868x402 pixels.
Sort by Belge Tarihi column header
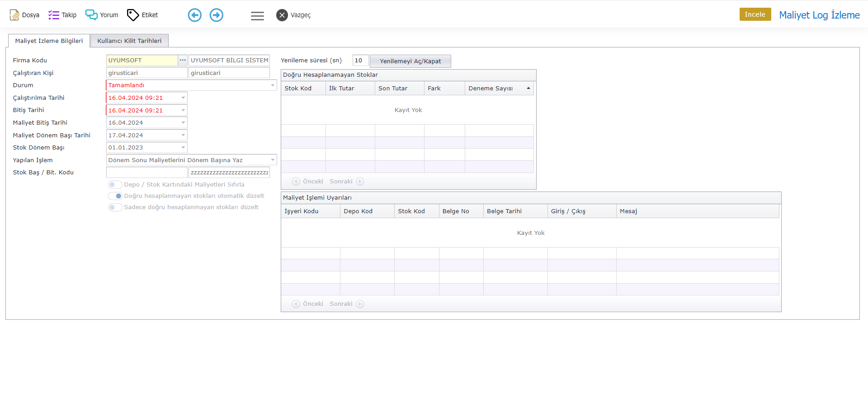coord(515,211)
